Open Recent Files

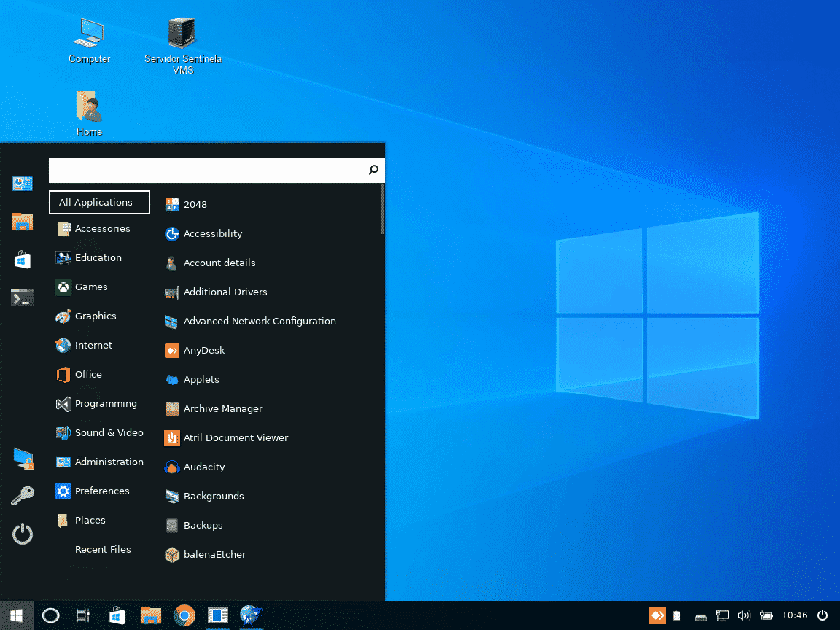[103, 549]
